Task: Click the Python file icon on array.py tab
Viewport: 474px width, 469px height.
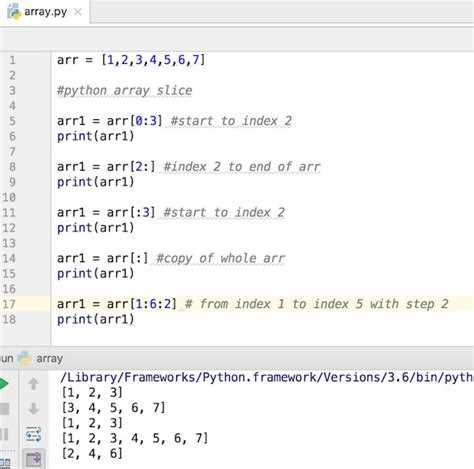Action: pyautogui.click(x=14, y=12)
